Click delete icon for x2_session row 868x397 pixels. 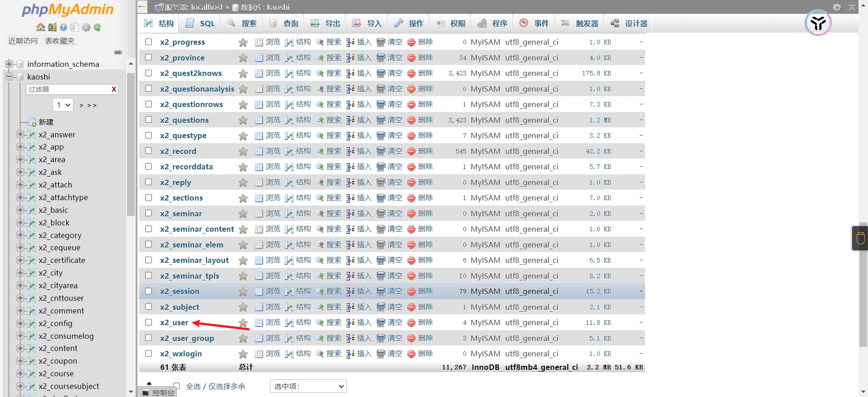pos(411,292)
